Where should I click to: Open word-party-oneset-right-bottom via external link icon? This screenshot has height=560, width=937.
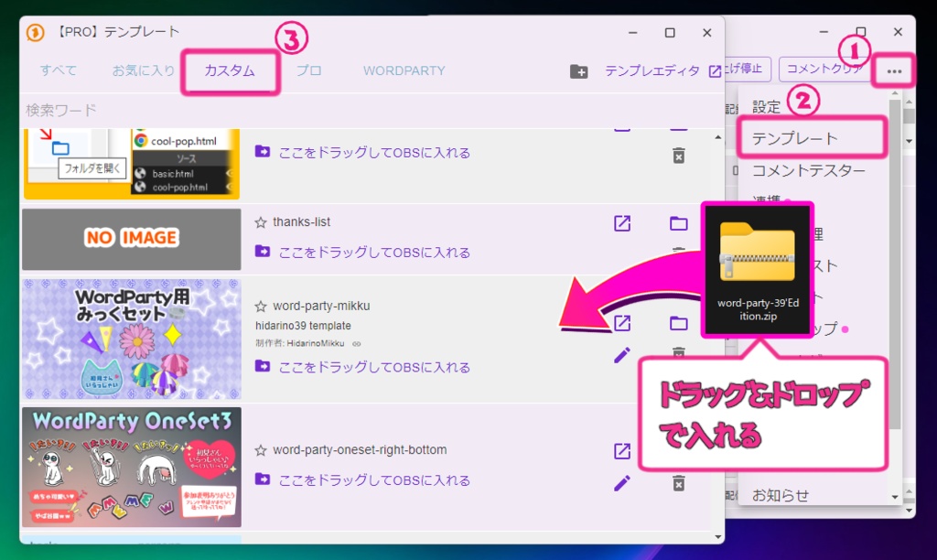tap(623, 450)
